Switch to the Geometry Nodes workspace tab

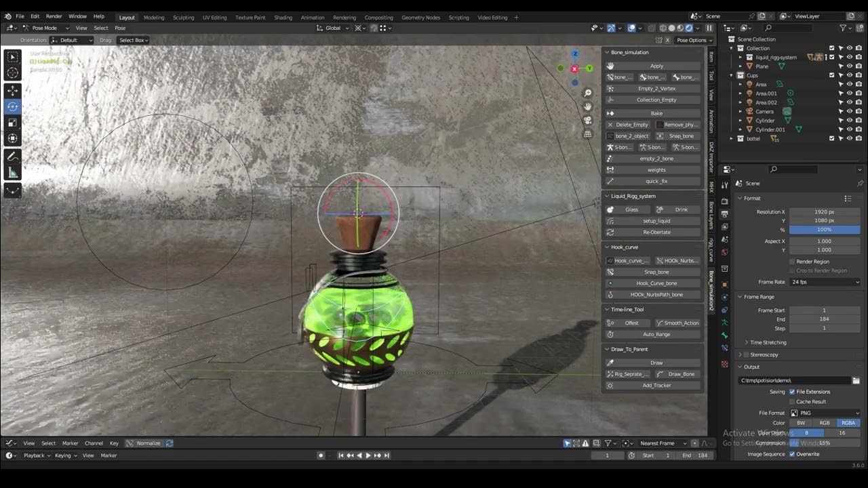420,17
